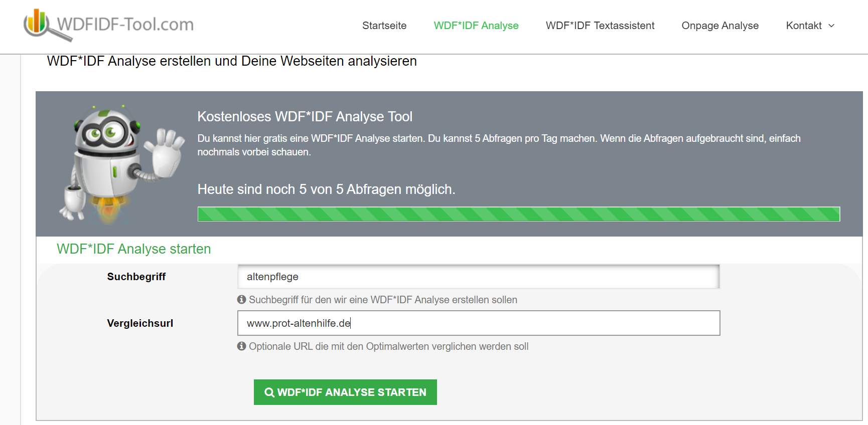Click the info icon beside Optionale URL hint
Screen dimensions: 868x425
point(242,346)
